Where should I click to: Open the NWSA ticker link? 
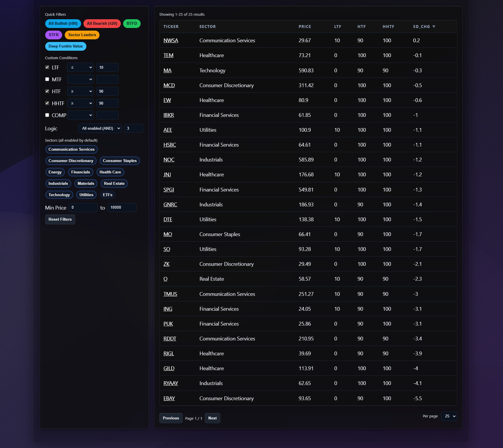[171, 41]
